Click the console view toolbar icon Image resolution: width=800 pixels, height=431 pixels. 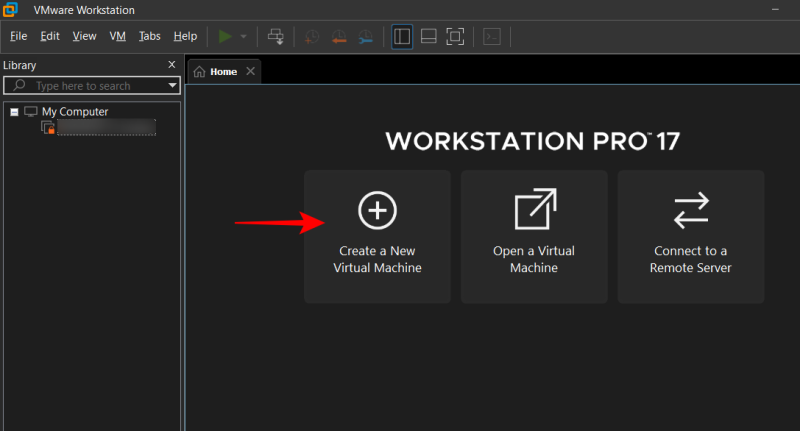[x=491, y=36]
